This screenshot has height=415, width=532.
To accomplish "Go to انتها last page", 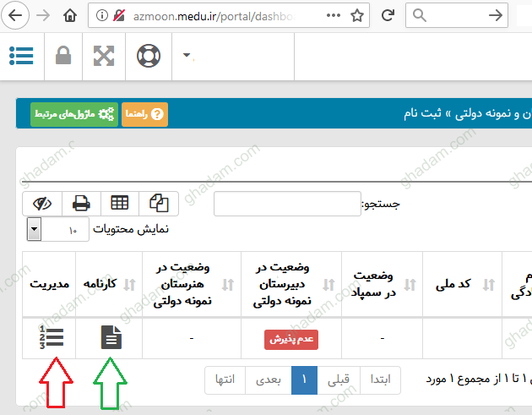I will pos(225,380).
